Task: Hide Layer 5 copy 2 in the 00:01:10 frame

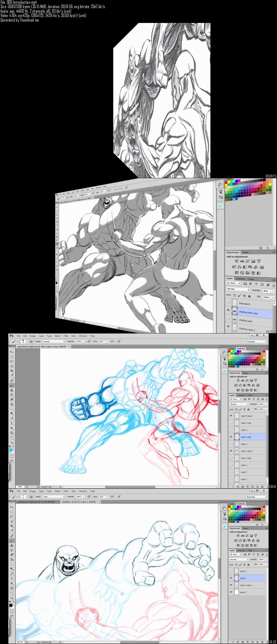Action: click(231, 416)
